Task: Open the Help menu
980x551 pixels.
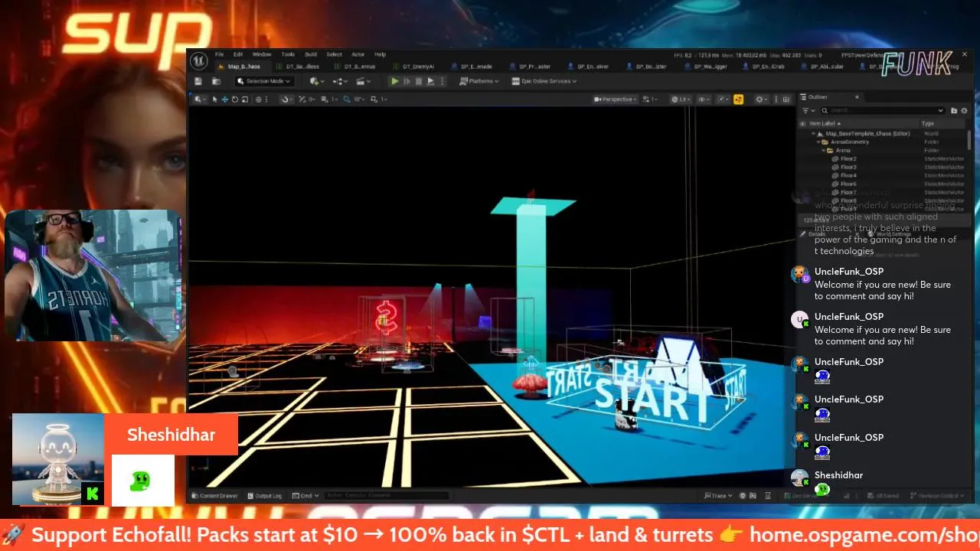Action: 380,54
